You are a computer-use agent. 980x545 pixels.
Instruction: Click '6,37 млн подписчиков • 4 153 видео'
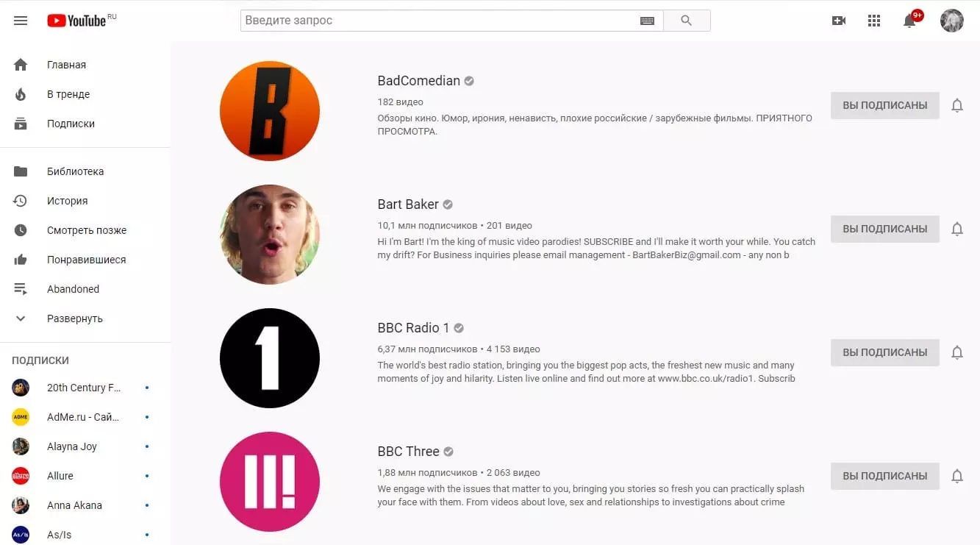pos(459,349)
